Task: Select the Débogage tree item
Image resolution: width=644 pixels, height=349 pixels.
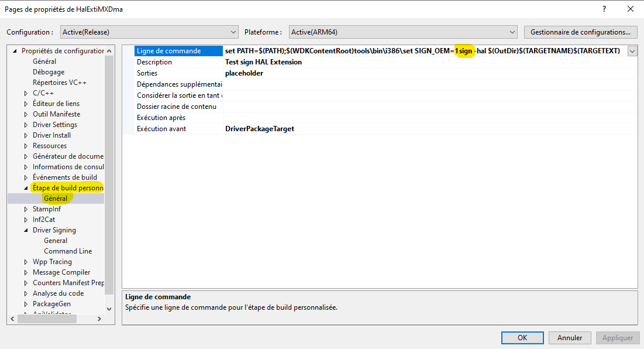Action: (x=49, y=71)
